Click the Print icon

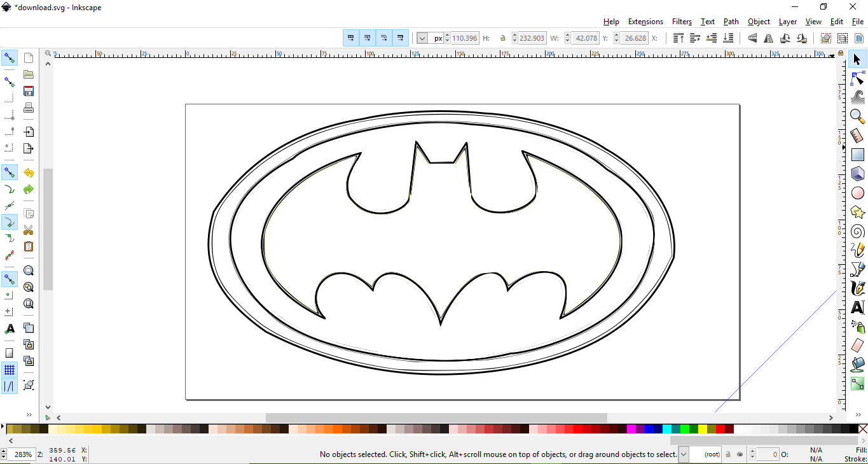29,108
